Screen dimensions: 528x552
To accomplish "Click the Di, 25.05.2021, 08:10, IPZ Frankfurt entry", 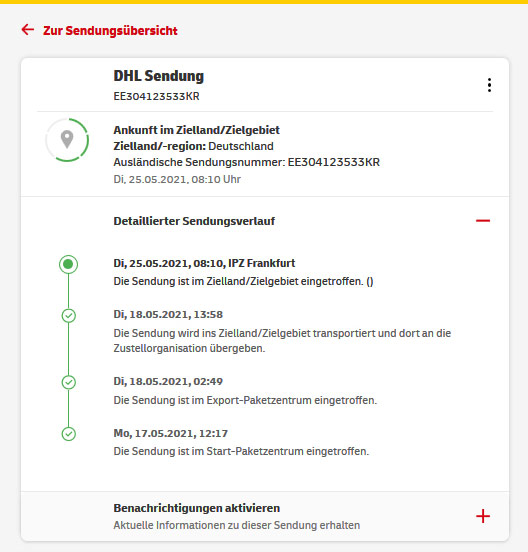I will (x=204, y=263).
